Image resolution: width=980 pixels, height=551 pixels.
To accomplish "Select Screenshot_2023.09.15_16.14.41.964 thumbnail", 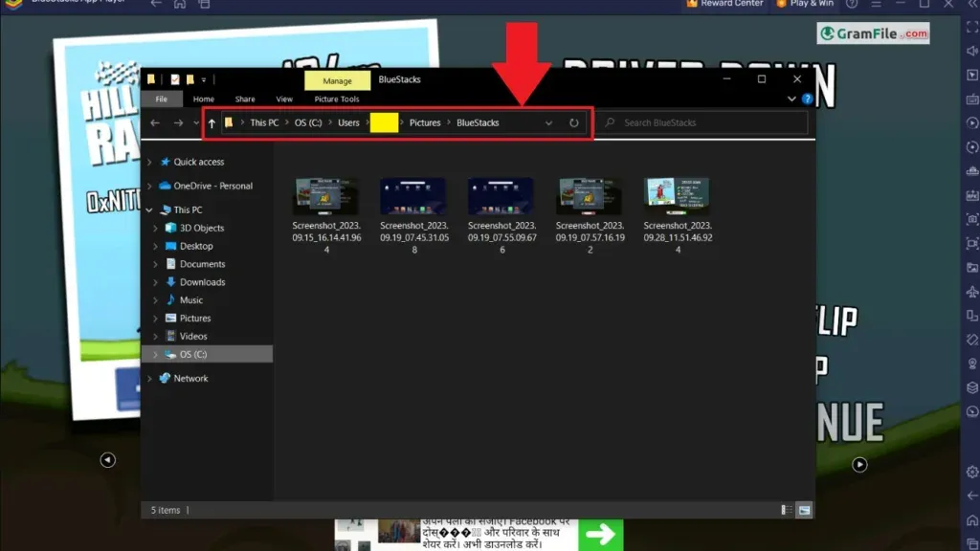I will 325,196.
